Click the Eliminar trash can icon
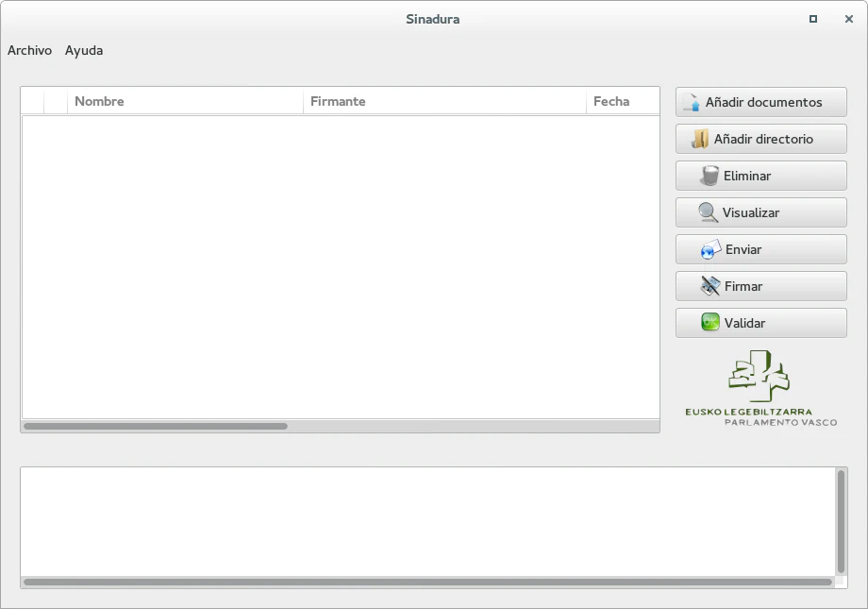Image resolution: width=868 pixels, height=609 pixels. pos(709,176)
